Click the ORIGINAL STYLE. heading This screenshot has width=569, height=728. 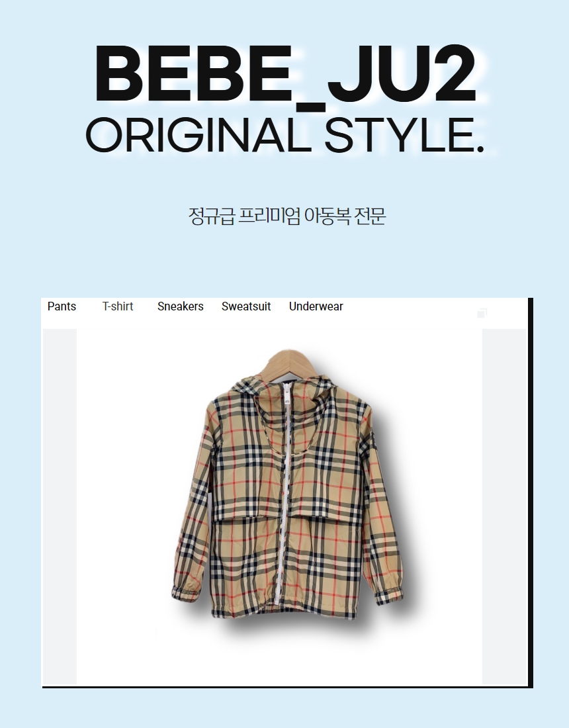pyautogui.click(x=285, y=135)
